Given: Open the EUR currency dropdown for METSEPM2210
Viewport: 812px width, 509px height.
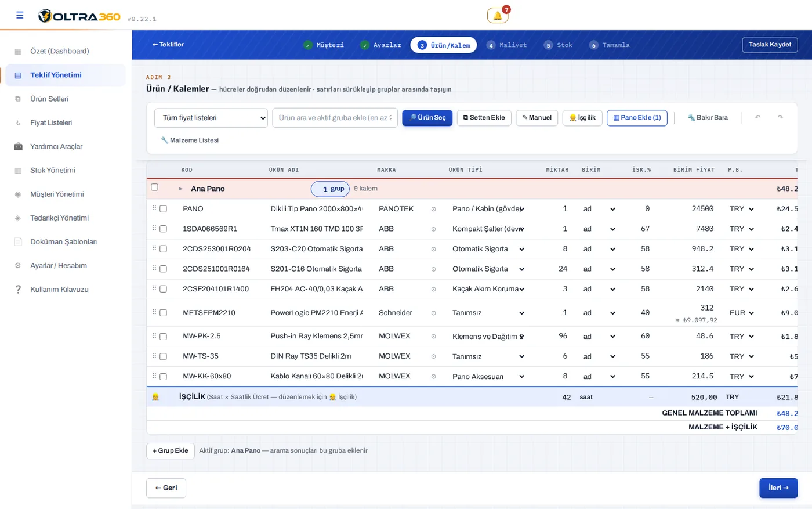Looking at the screenshot, I should pyautogui.click(x=742, y=313).
